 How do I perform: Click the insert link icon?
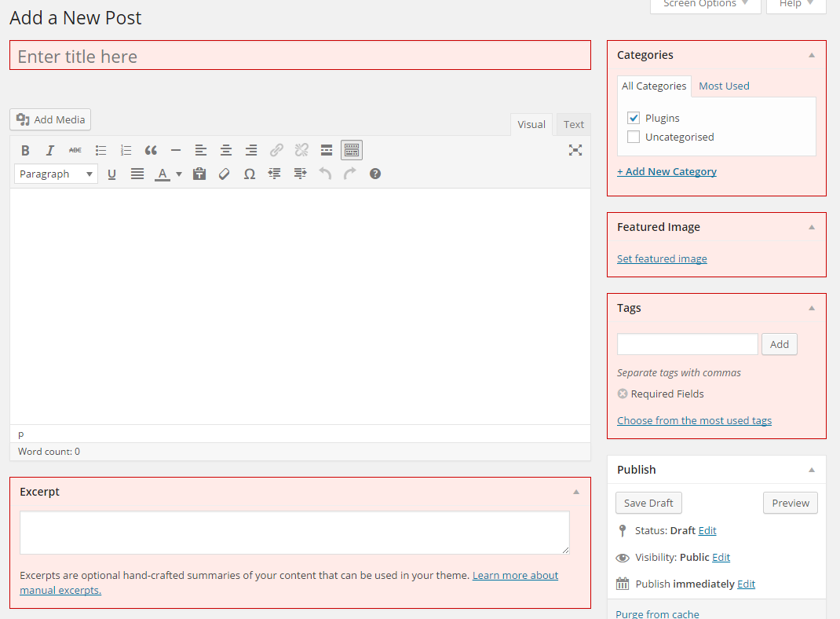276,151
